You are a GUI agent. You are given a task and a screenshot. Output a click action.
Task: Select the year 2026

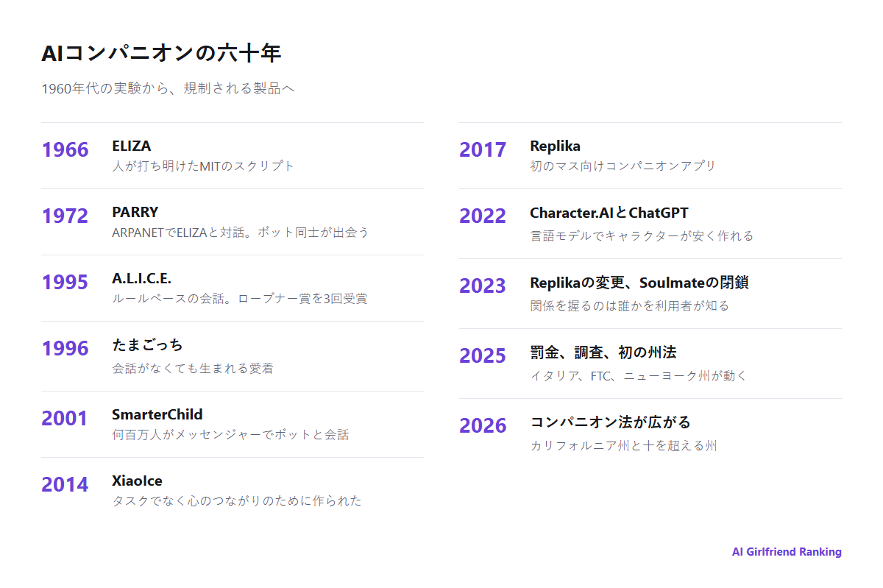[483, 426]
